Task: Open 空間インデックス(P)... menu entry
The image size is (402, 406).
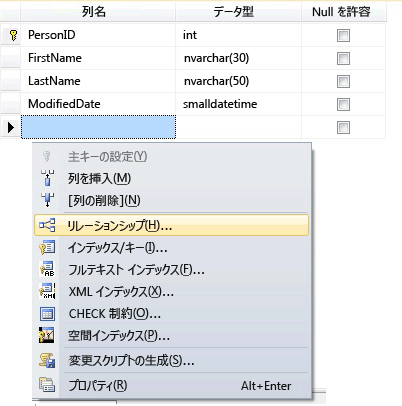Action: (172, 336)
